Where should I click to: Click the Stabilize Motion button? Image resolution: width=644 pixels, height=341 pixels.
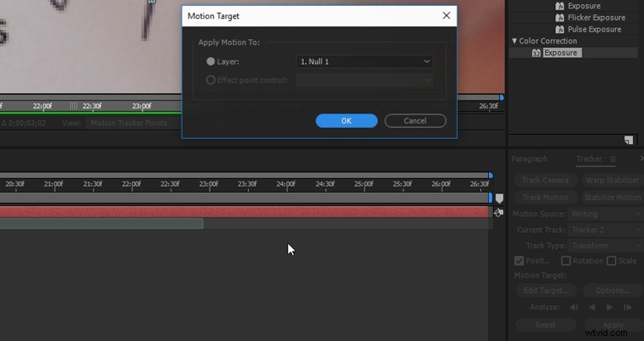click(612, 198)
